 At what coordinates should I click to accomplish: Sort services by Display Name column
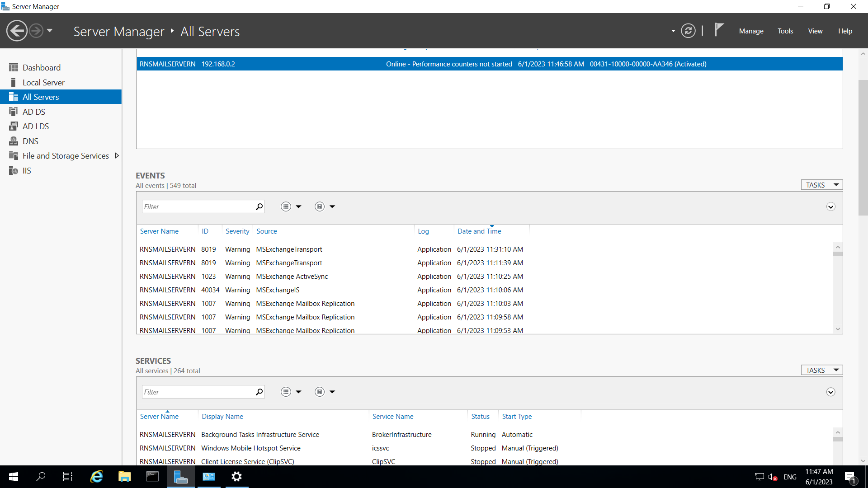coord(222,416)
